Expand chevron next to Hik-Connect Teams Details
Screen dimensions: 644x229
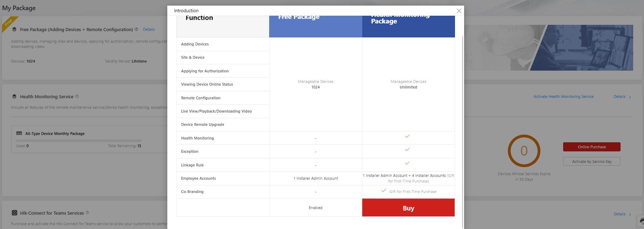(x=630, y=215)
